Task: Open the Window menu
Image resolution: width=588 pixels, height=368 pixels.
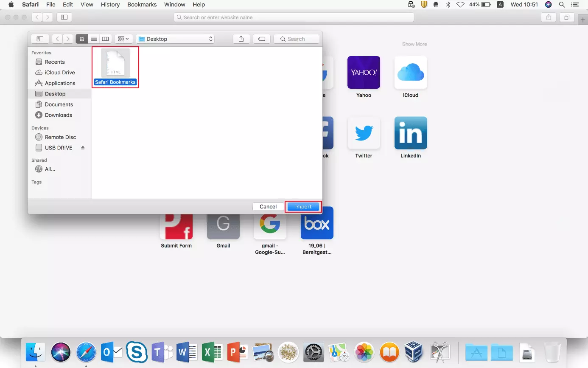Action: tap(175, 5)
